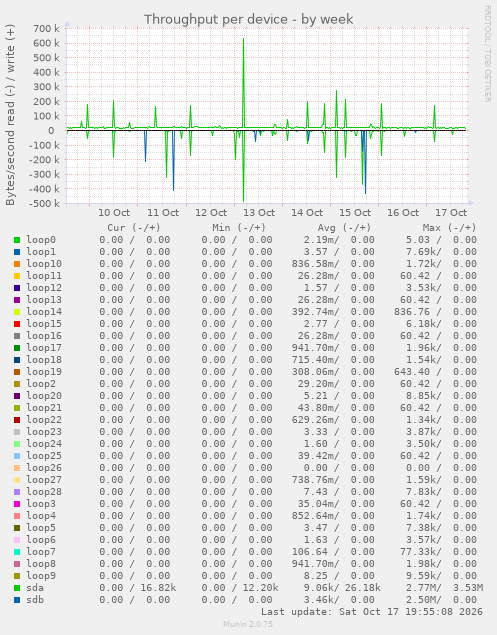The height and width of the screenshot is (635, 497).
Task: Click the sda min write value '12.20k'
Action: click(260, 588)
